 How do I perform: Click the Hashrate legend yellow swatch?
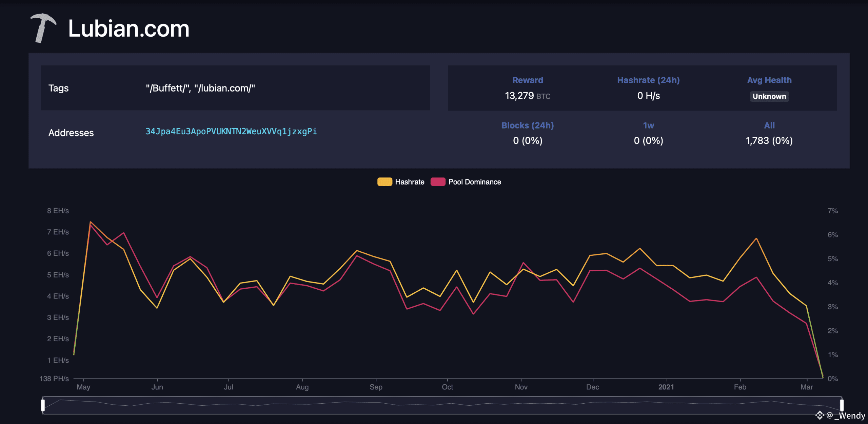coord(384,182)
